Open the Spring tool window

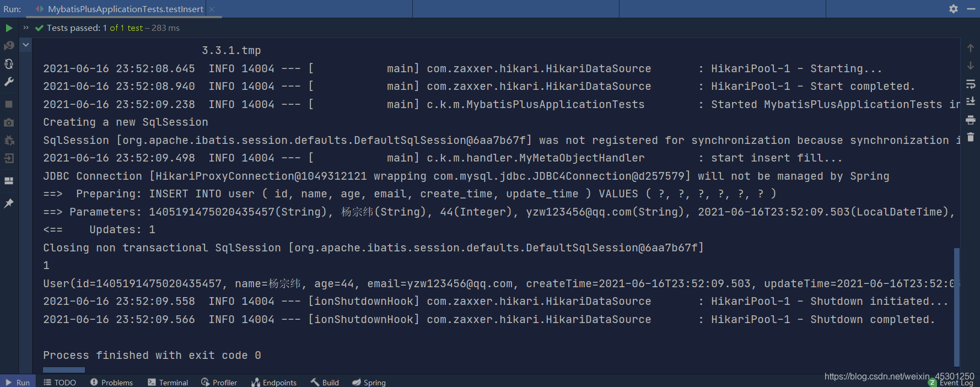coord(368,381)
